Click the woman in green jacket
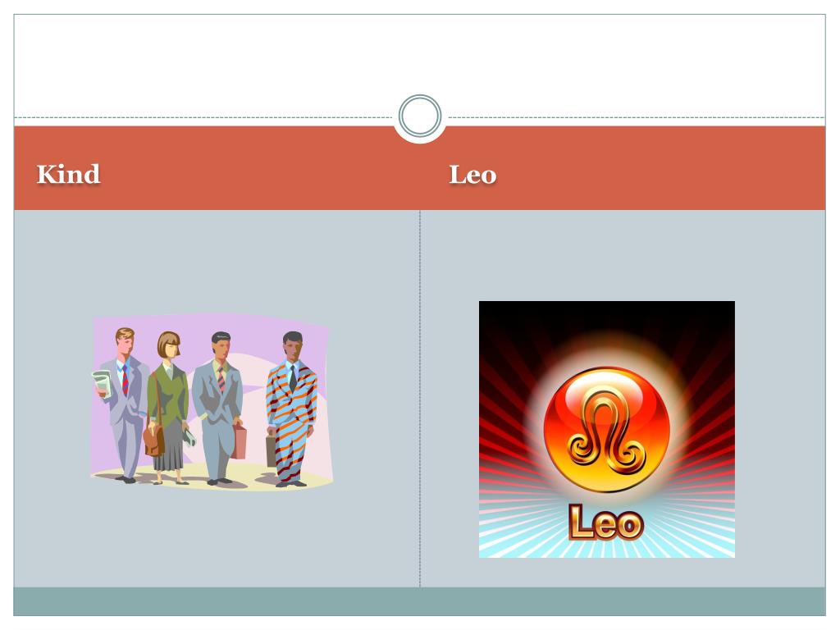 (168, 407)
